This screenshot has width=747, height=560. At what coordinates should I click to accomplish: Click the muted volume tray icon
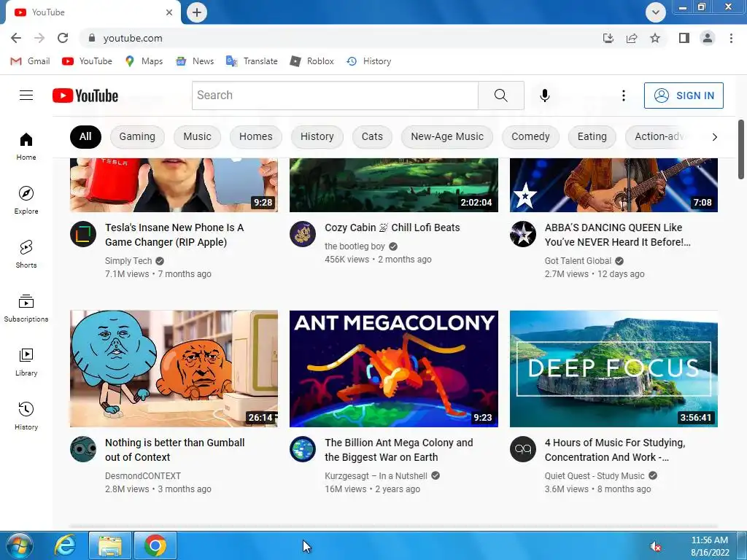point(656,546)
